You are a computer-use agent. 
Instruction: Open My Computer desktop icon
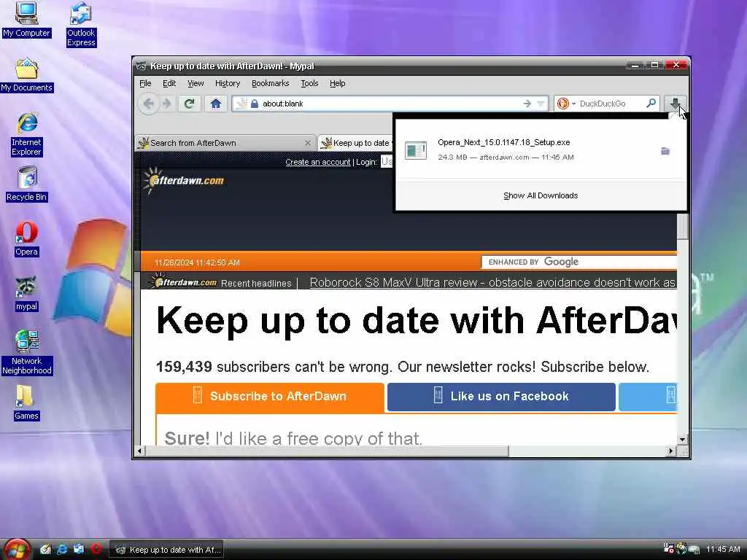[26, 20]
